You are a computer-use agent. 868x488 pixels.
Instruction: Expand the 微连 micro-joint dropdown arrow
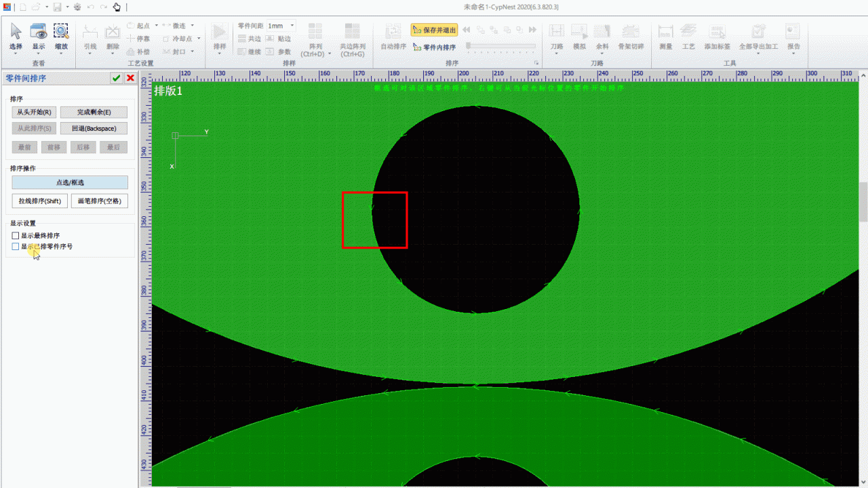pyautogui.click(x=193, y=26)
